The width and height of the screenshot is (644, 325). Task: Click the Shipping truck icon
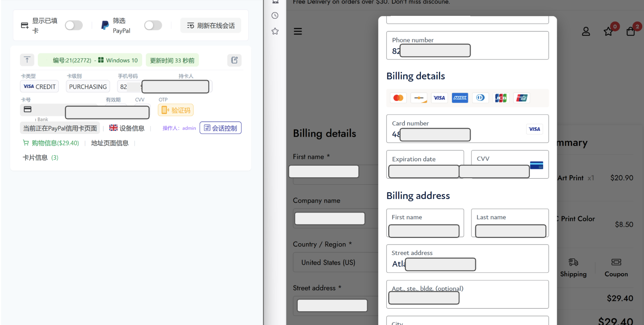click(573, 262)
